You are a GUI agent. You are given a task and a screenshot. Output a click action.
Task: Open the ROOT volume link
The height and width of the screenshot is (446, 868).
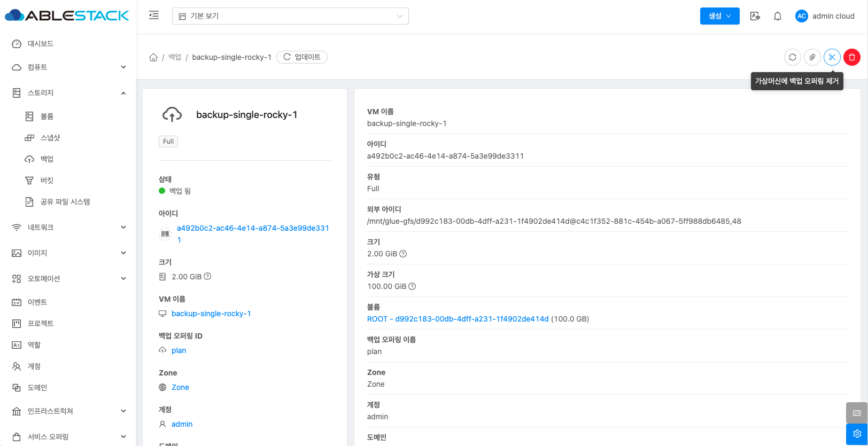pyautogui.click(x=458, y=319)
